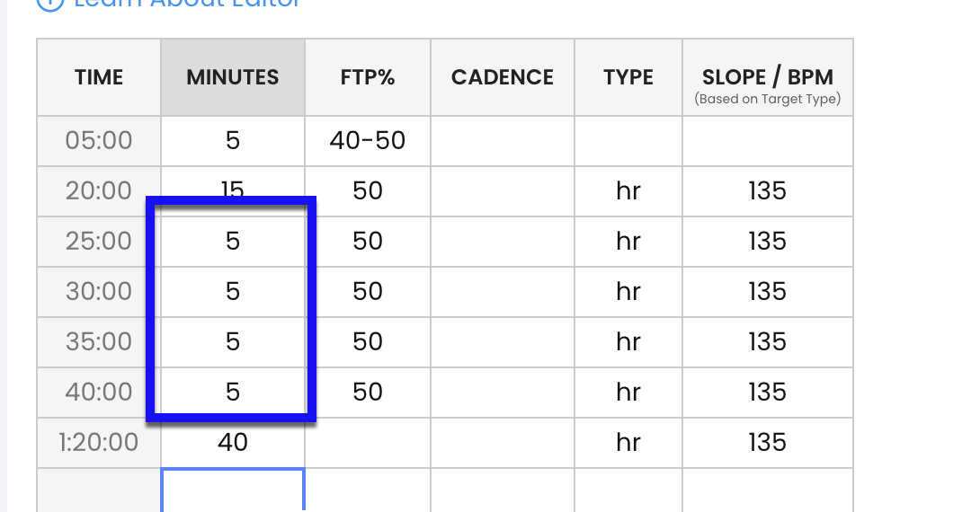Click the 30:00 time row header

pyautogui.click(x=99, y=292)
